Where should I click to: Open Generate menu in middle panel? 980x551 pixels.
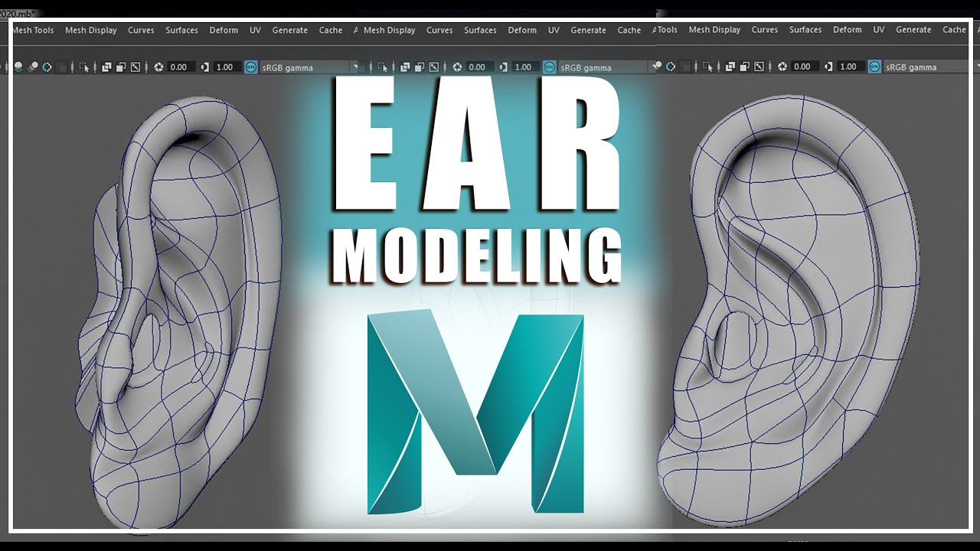tap(589, 31)
